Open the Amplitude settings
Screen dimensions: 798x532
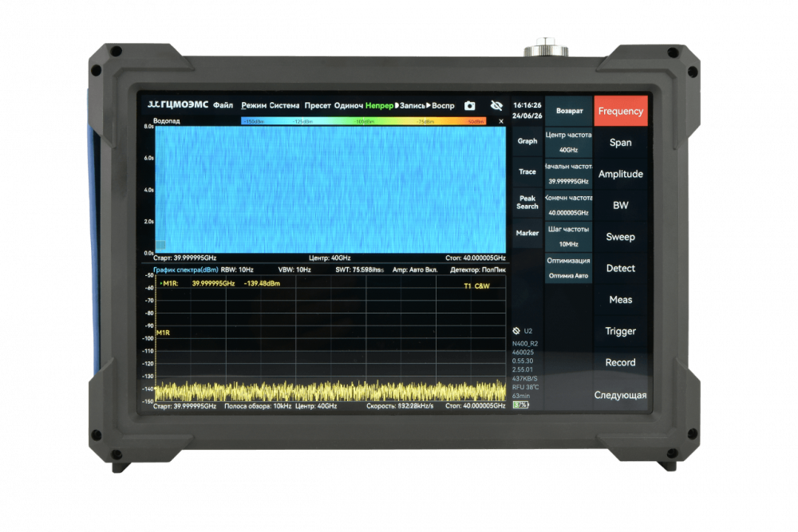tap(620, 174)
